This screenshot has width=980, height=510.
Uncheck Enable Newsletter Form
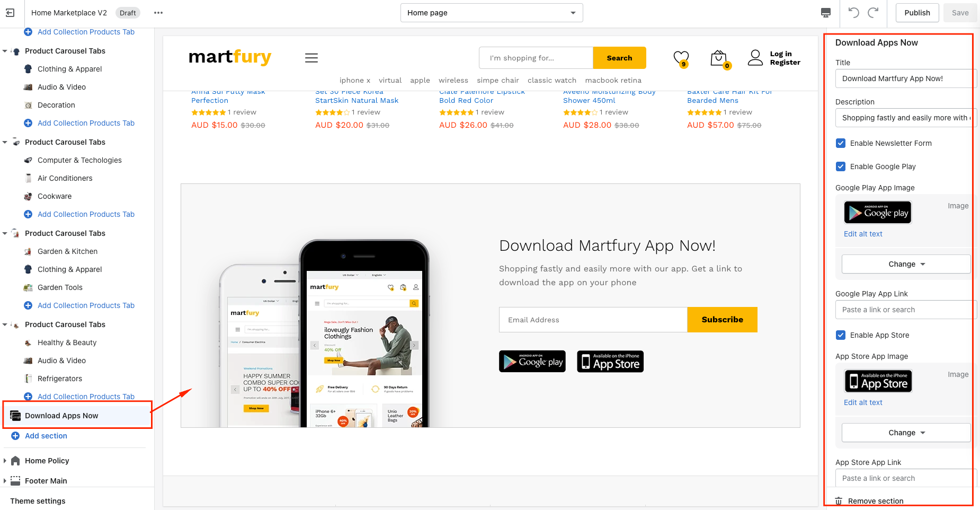[x=841, y=143]
